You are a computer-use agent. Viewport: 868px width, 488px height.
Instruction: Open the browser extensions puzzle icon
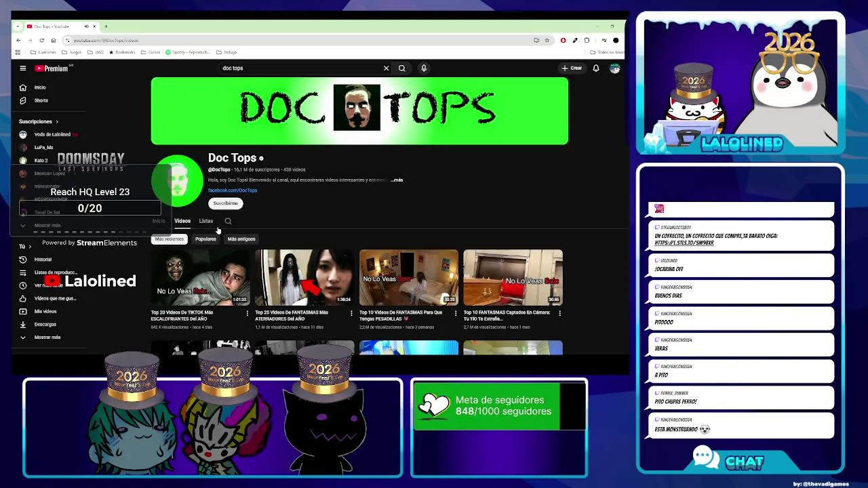click(x=587, y=40)
